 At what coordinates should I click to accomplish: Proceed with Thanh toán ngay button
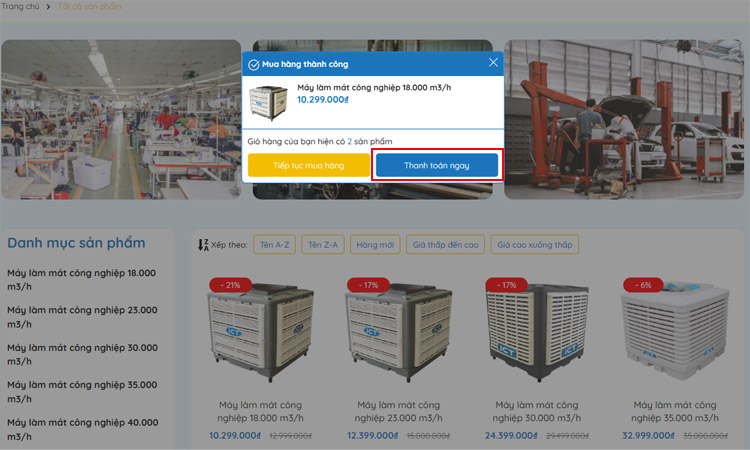pos(437,165)
